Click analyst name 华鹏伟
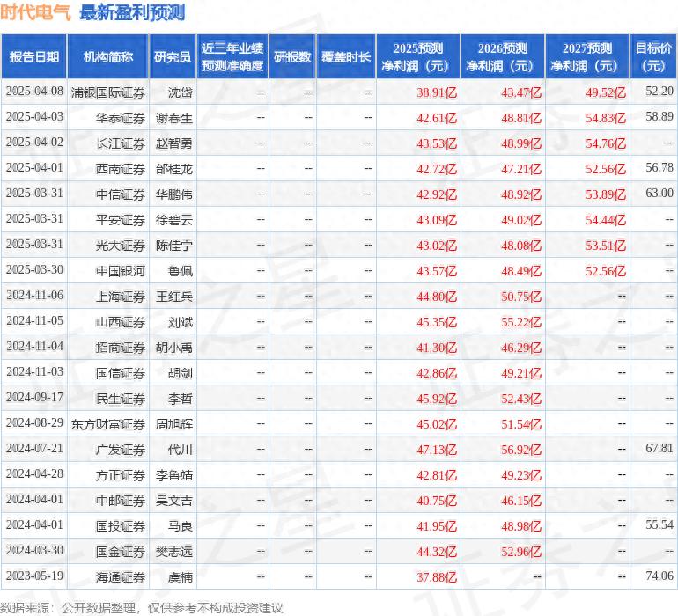Viewport: 678px width, 616px height. (174, 194)
